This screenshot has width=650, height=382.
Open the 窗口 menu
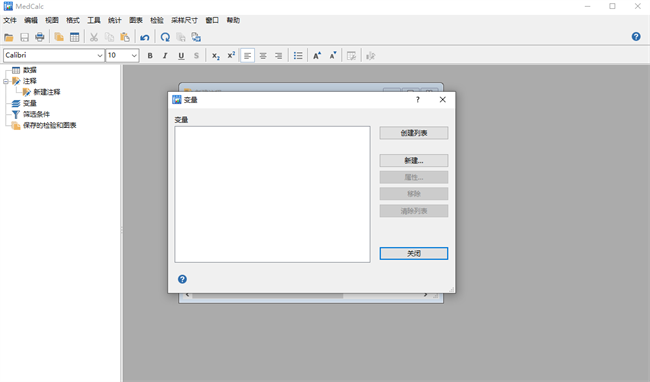[x=212, y=20]
